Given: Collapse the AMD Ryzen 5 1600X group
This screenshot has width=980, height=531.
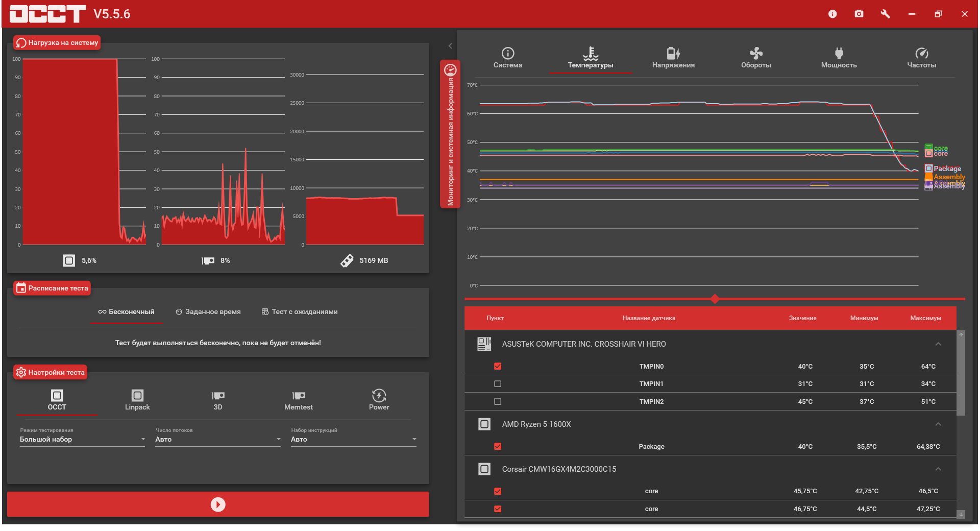Looking at the screenshot, I should coord(938,424).
